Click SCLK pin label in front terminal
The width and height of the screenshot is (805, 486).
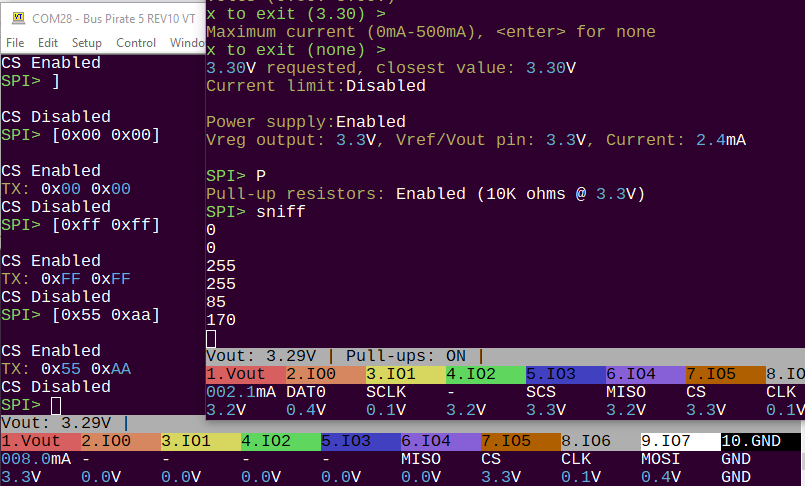[x=386, y=392]
